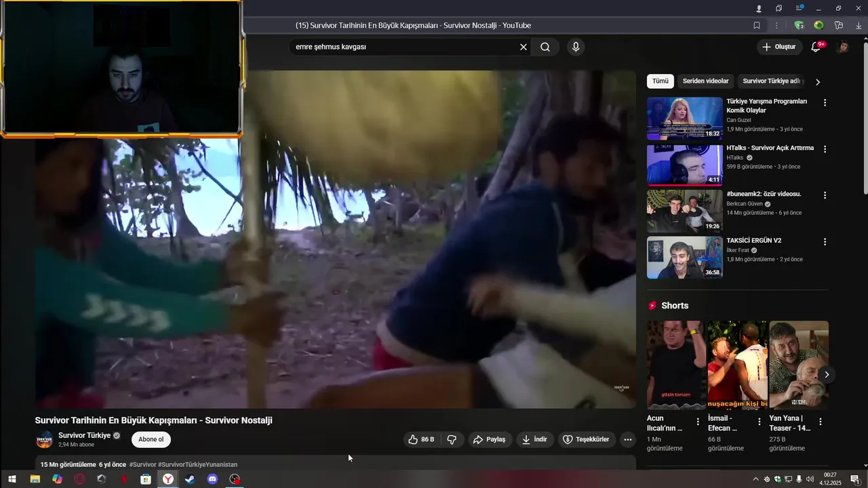Click Abone ol to subscribe

151,439
